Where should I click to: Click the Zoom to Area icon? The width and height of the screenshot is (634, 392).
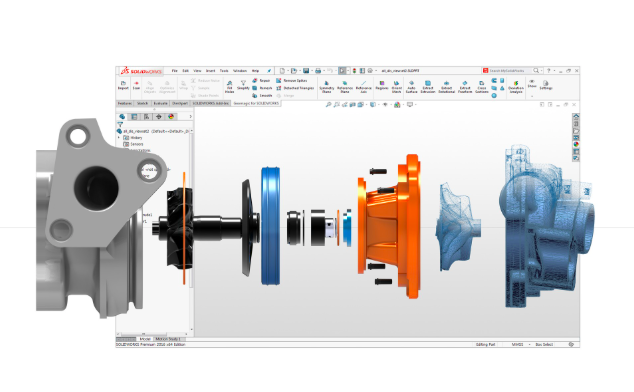(336, 105)
